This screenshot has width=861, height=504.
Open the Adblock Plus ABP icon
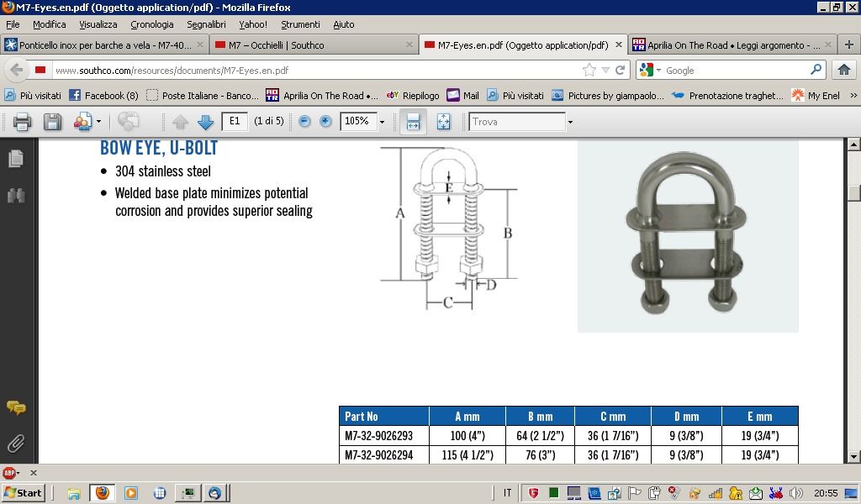pyautogui.click(x=9, y=473)
